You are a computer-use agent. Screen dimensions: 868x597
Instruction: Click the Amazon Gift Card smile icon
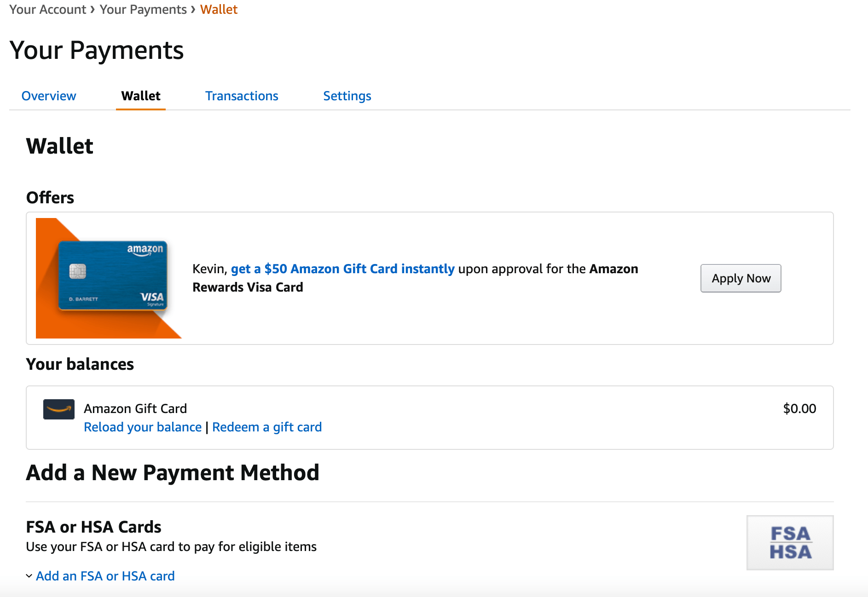pos(58,409)
